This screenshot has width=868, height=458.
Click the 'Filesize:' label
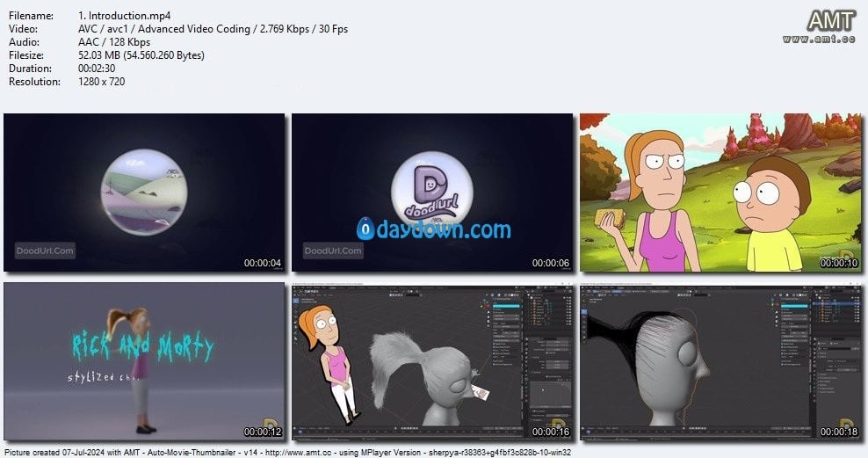pos(26,55)
